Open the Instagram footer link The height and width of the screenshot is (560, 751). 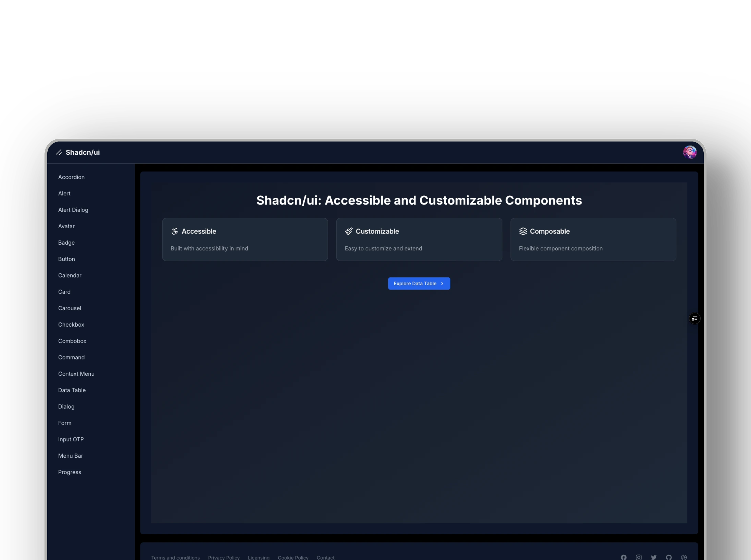pyautogui.click(x=638, y=557)
